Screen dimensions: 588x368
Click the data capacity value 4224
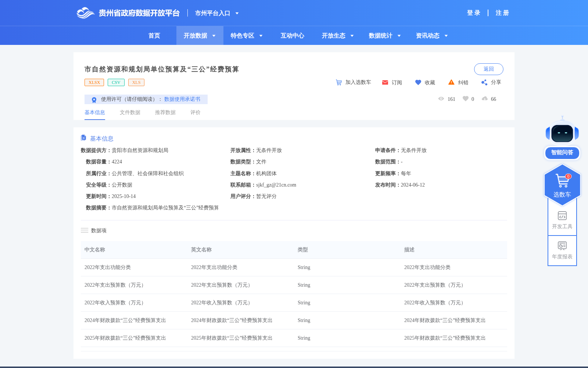[x=117, y=162]
